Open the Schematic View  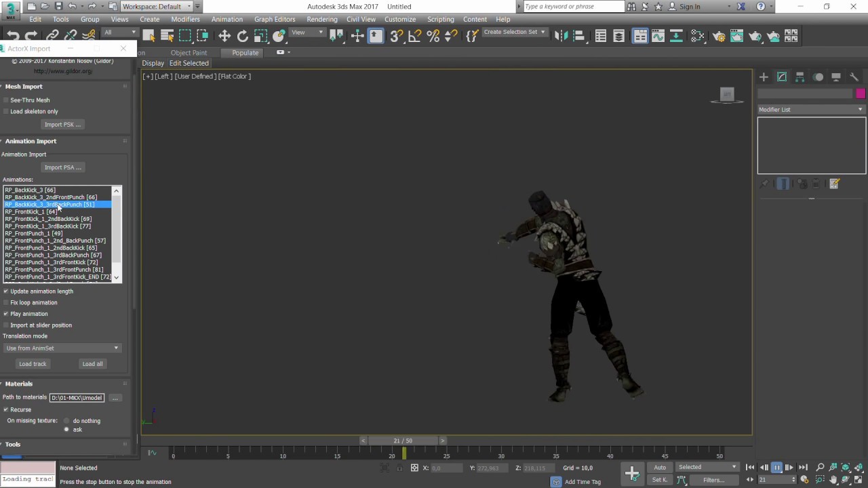676,36
